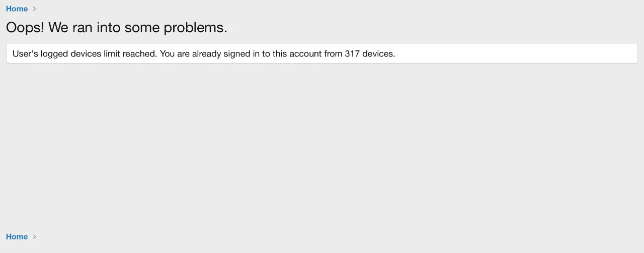Click "signed in" in the error message
The width and height of the screenshot is (644, 253).
click(x=241, y=53)
